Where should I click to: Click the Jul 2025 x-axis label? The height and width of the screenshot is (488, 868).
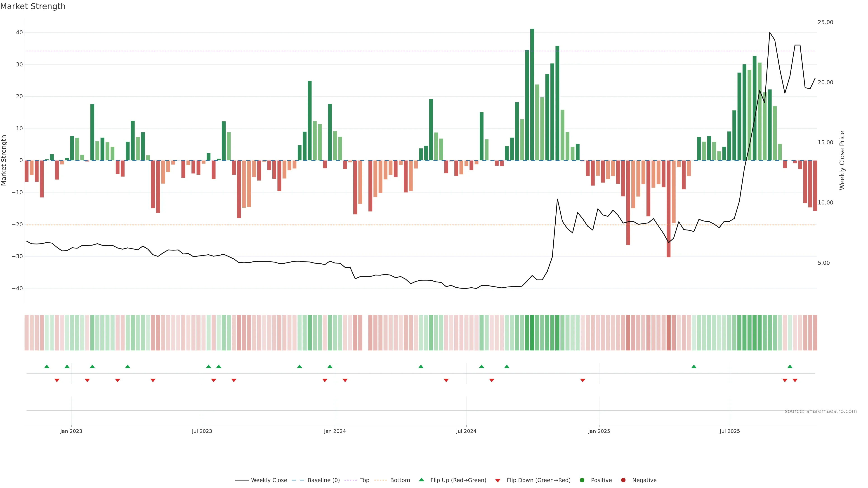pos(729,431)
